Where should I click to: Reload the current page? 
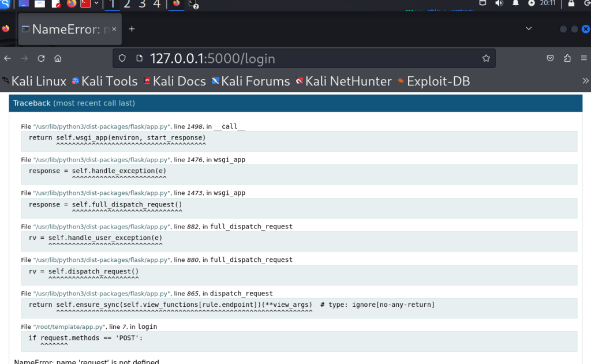point(41,58)
